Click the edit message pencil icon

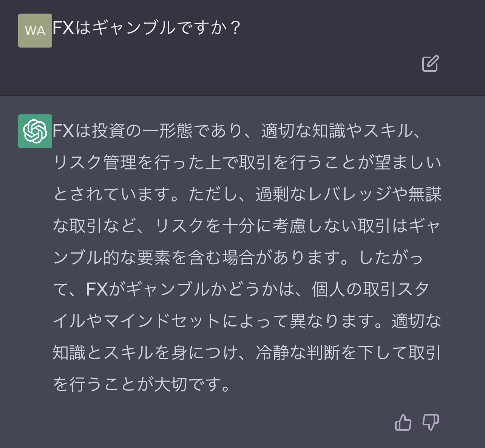(x=430, y=63)
